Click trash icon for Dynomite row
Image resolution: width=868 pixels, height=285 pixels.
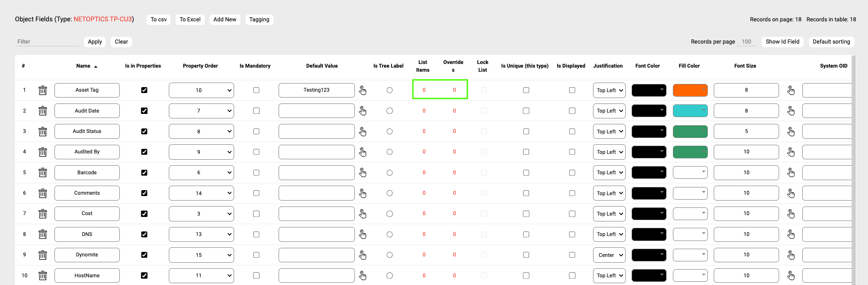tap(43, 255)
